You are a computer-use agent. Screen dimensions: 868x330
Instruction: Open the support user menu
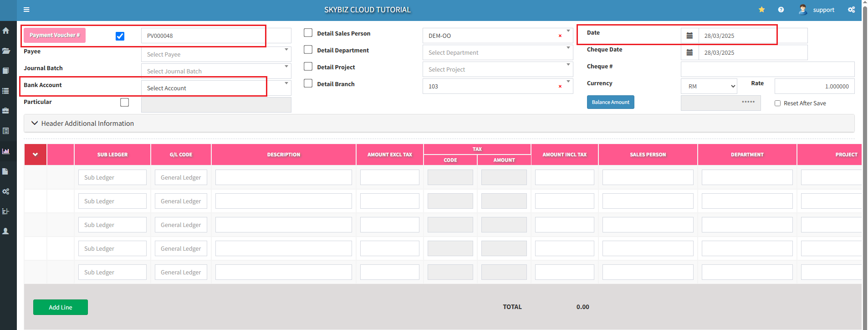(x=817, y=10)
